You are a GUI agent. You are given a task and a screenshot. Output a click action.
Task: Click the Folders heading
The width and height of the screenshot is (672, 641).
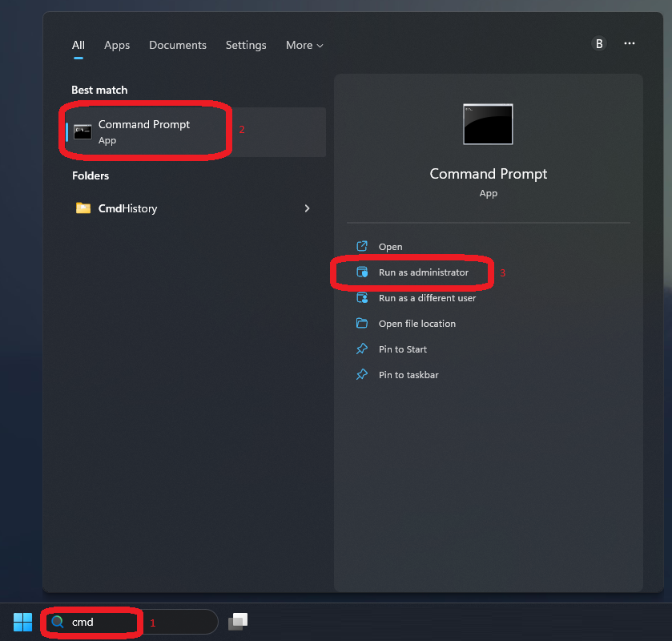coord(91,175)
